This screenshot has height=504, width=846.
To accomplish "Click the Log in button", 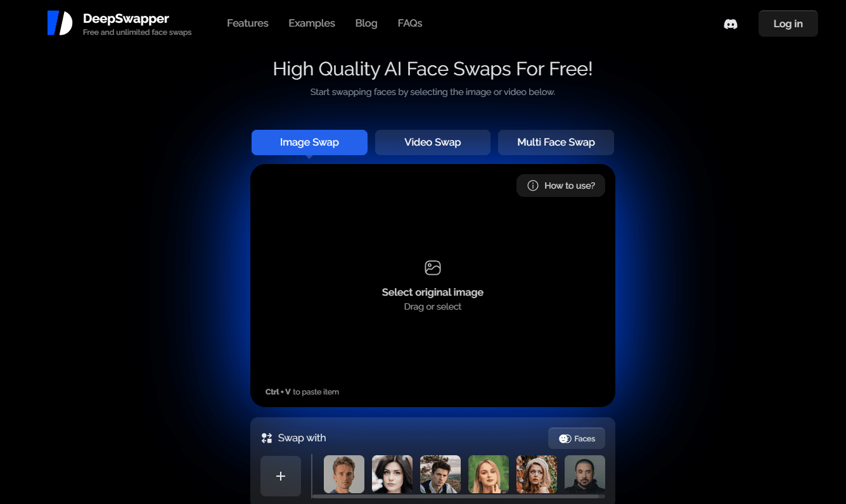I will pos(788,24).
